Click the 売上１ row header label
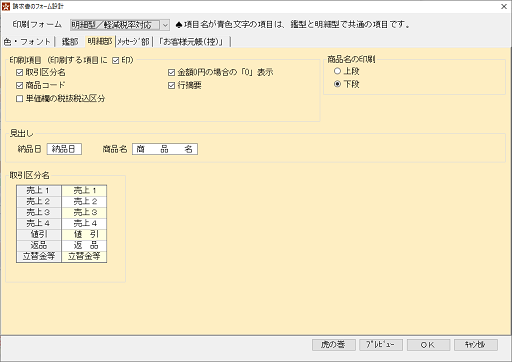The width and height of the screenshot is (512, 362). point(39,191)
